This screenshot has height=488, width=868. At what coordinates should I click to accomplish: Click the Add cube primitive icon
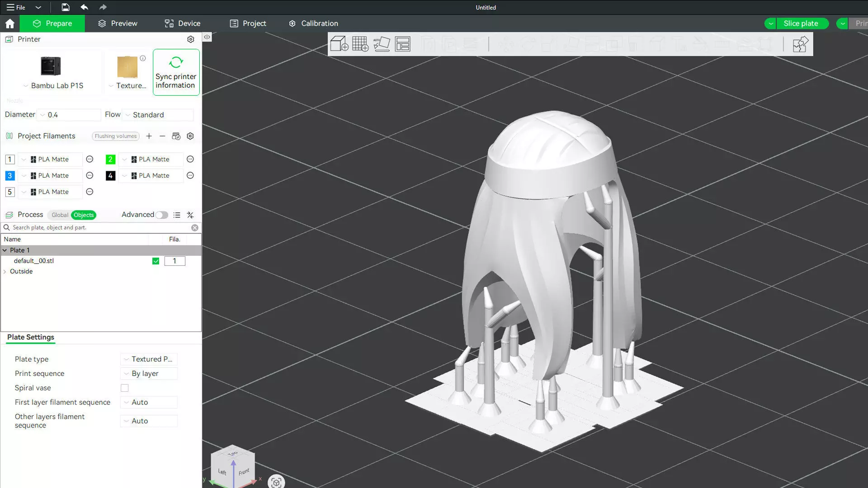pyautogui.click(x=339, y=44)
